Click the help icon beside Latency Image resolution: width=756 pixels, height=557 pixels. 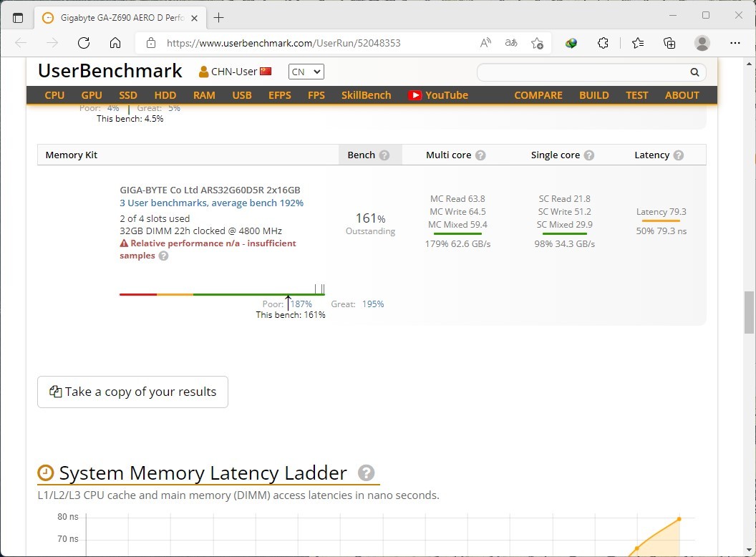tap(678, 155)
